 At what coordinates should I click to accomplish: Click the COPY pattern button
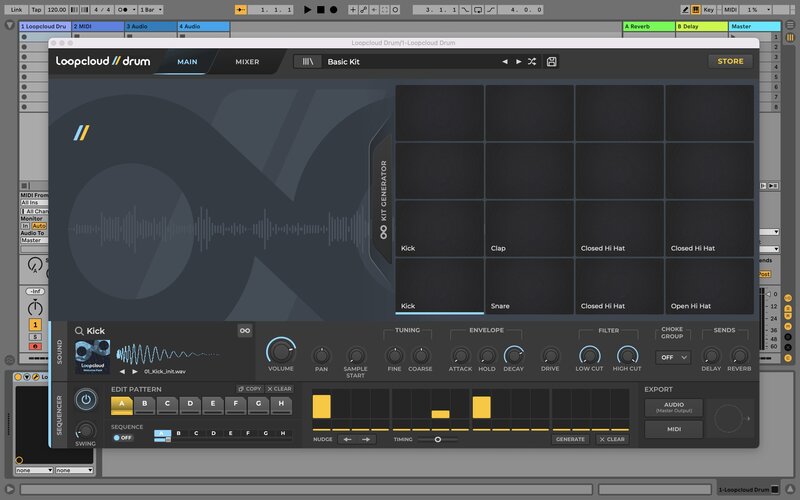click(x=249, y=389)
